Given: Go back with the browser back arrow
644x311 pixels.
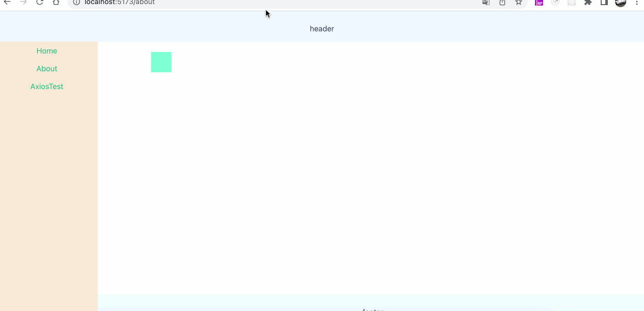Looking at the screenshot, I should pos(7,2).
